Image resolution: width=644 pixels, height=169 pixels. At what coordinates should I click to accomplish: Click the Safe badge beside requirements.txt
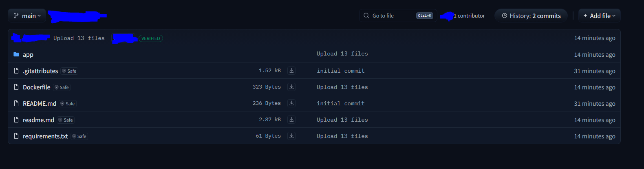coord(79,136)
